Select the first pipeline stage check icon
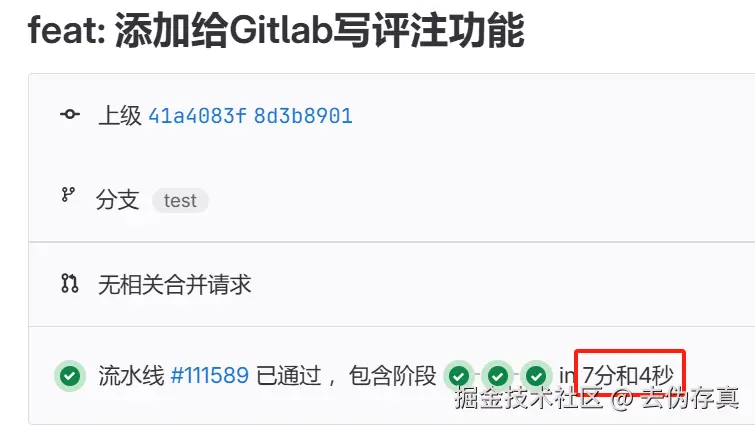Screen dimensions: 755x427 pos(459,375)
